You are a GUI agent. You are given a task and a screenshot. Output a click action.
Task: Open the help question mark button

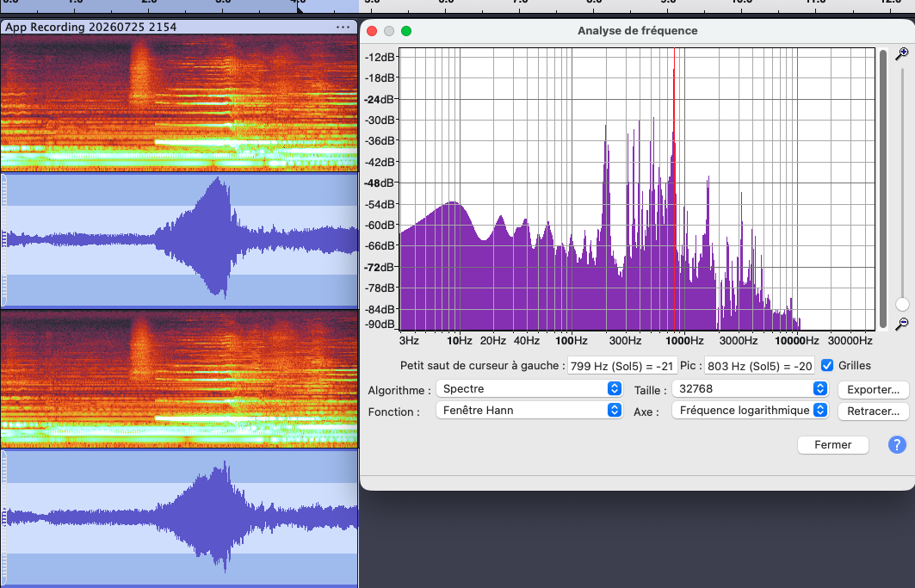[x=897, y=445]
